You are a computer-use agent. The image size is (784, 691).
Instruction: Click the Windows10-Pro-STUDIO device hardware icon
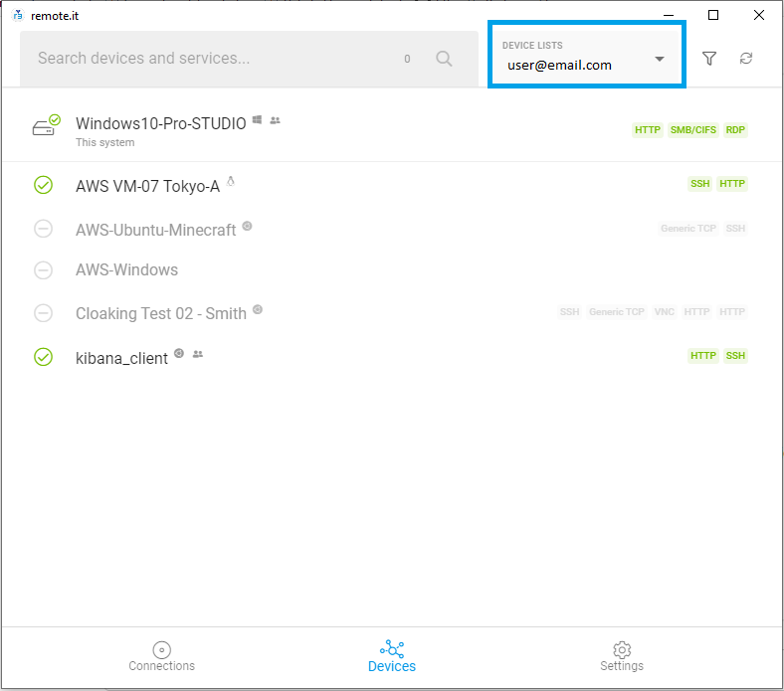(46, 125)
